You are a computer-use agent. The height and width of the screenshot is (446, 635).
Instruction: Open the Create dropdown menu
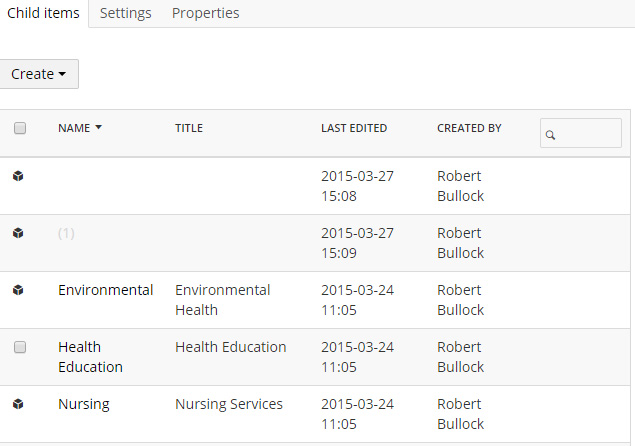tap(38, 74)
